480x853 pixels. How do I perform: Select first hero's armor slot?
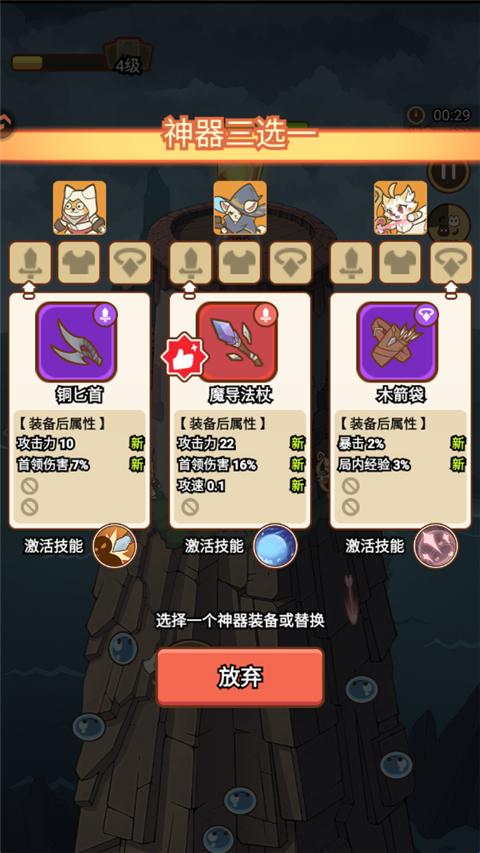click(79, 263)
